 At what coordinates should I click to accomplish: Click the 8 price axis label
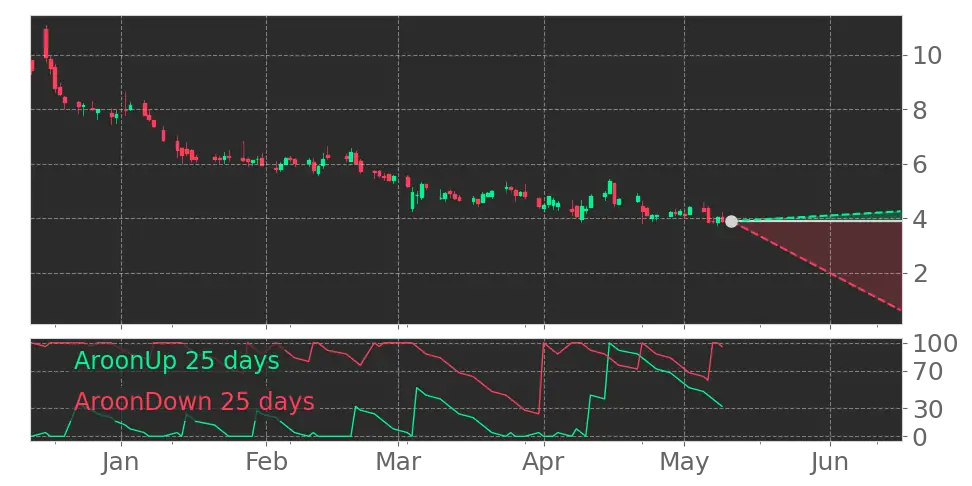pos(918,110)
